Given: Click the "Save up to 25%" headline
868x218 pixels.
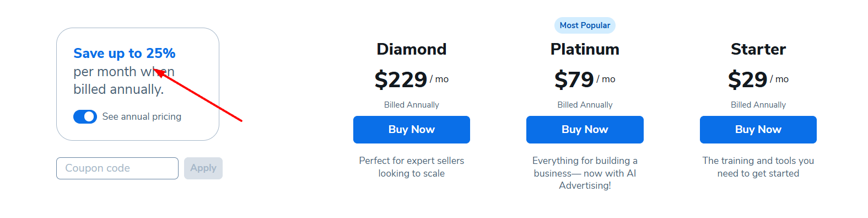Looking at the screenshot, I should click(125, 54).
